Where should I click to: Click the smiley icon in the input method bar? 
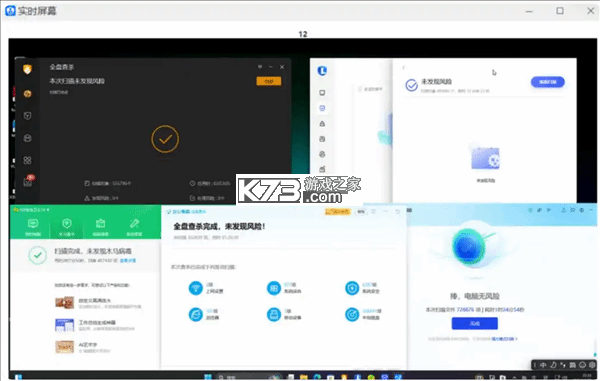coord(582,365)
